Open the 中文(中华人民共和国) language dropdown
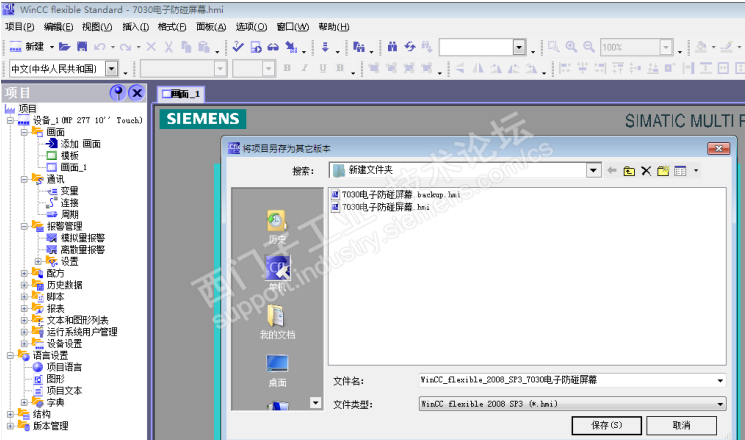The height and width of the screenshot is (440, 745). coord(112,69)
